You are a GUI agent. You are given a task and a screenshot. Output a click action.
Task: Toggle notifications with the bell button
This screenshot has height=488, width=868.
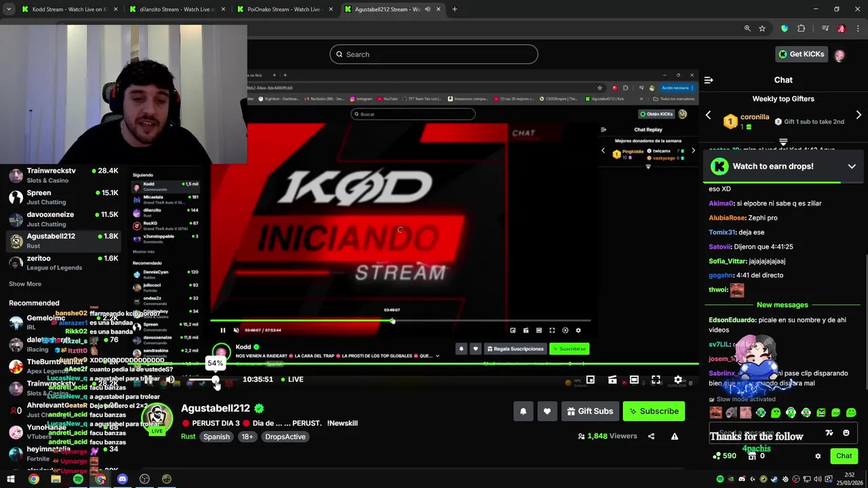[523, 411]
